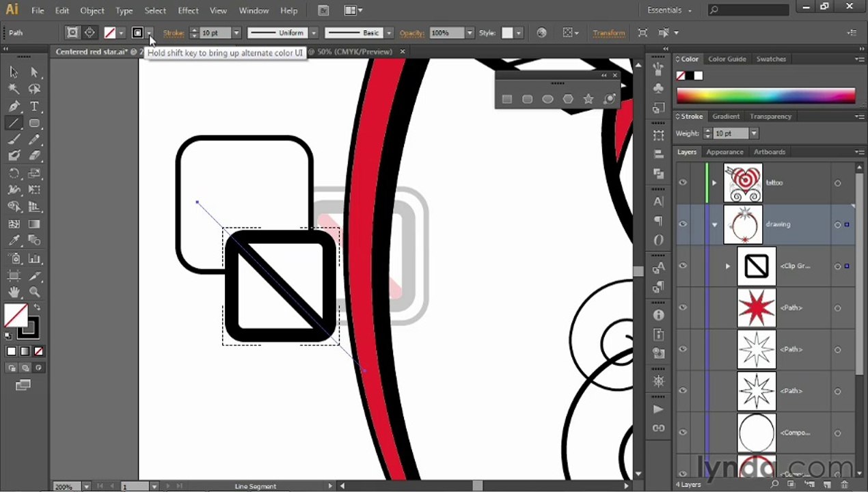Open the Opacity dropdown arrow
The image size is (868, 492).
tap(470, 33)
